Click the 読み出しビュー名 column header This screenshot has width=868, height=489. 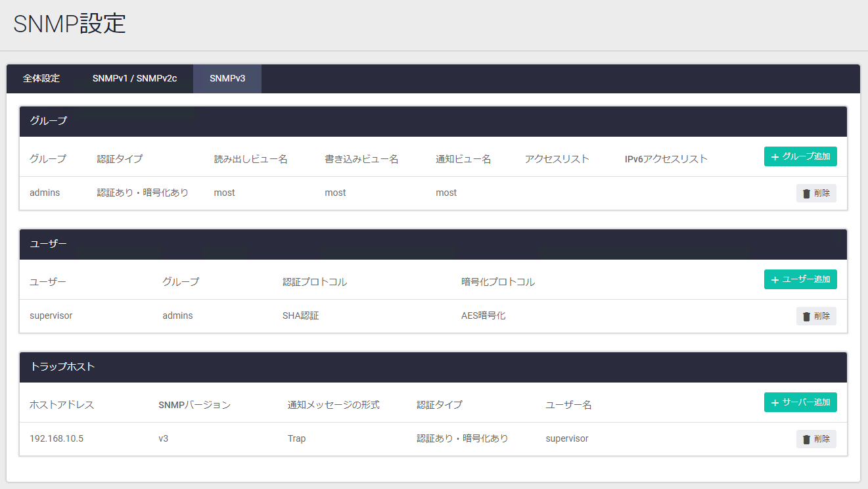click(x=250, y=159)
